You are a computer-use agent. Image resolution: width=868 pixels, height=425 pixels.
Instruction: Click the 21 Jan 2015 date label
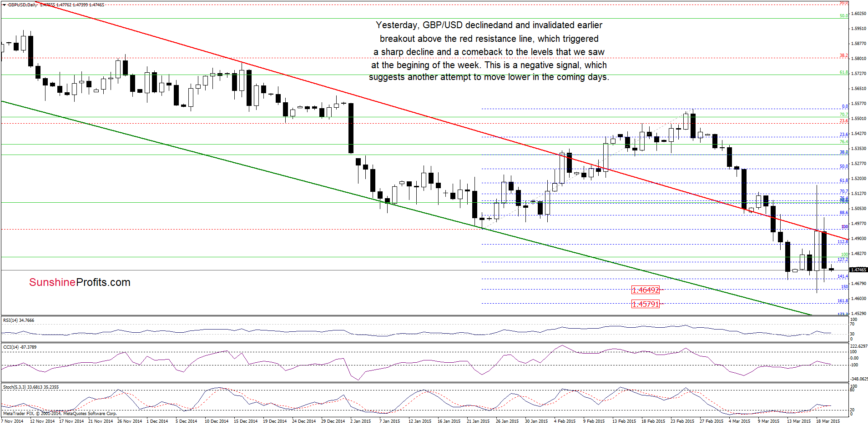478,421
